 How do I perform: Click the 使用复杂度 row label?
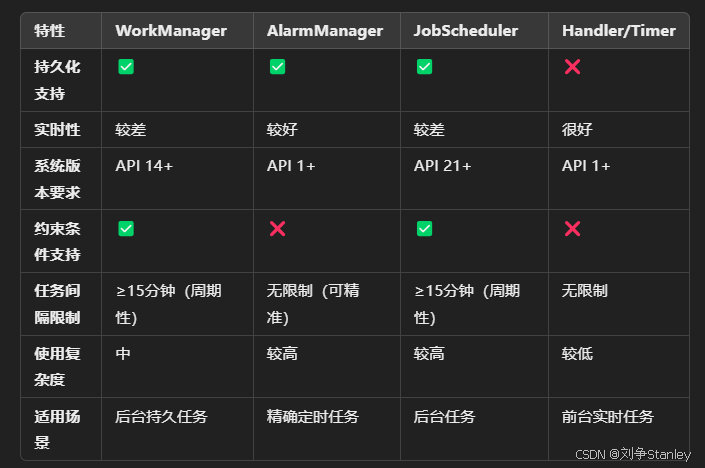(57, 366)
